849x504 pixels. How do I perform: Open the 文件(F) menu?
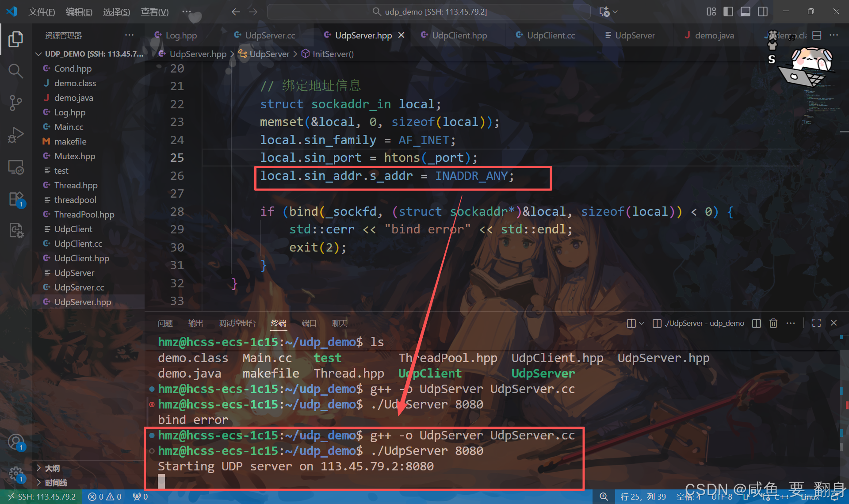tap(42, 11)
